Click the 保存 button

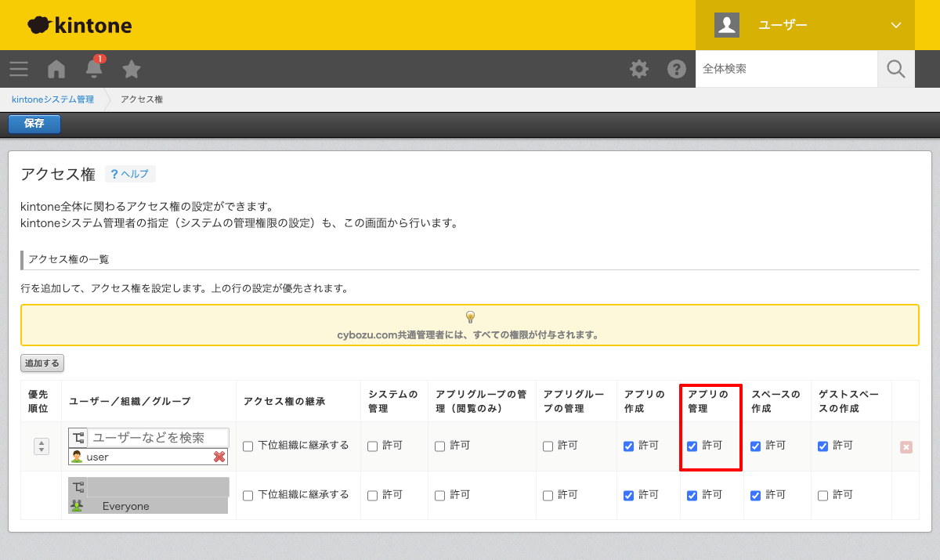[34, 124]
